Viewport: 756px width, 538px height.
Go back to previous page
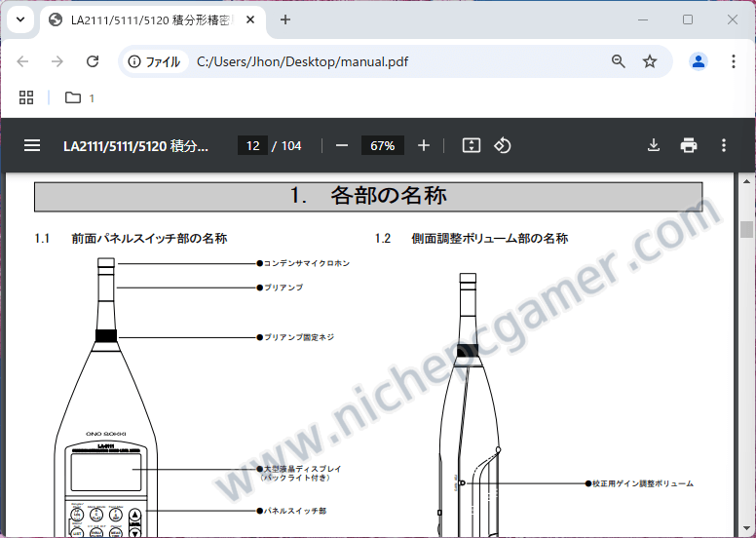[x=22, y=61]
